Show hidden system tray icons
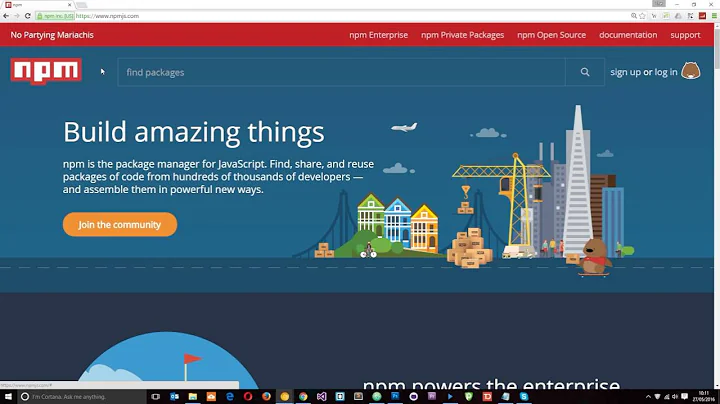The width and height of the screenshot is (720, 404). pyautogui.click(x=648, y=397)
